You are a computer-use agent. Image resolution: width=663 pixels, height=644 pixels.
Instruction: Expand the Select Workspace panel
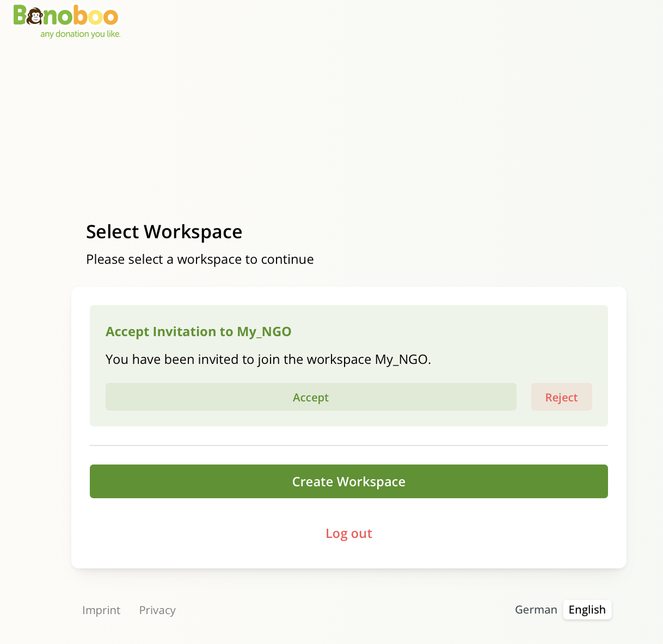[348, 428]
